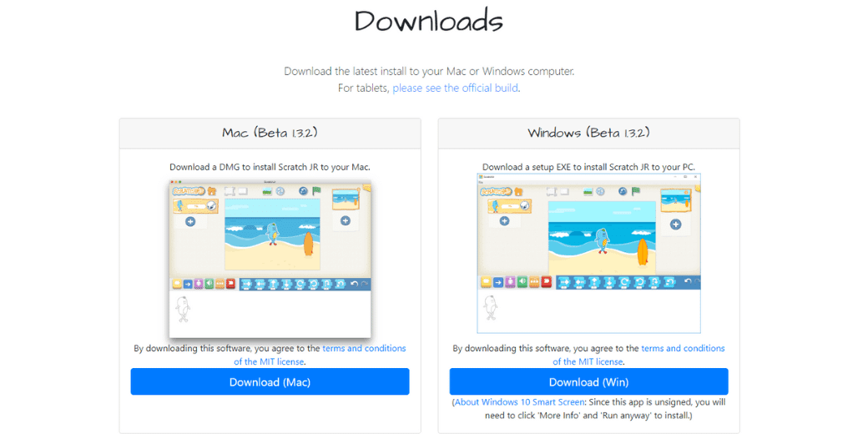The height and width of the screenshot is (434, 868).
Task: Click the 'Mac (Beta 1.3.2)' card header
Action: 270,133
